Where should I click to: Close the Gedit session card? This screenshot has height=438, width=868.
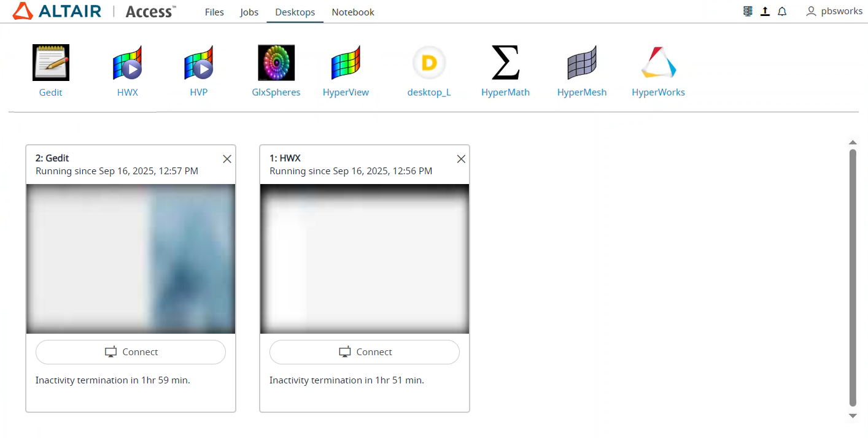[227, 159]
